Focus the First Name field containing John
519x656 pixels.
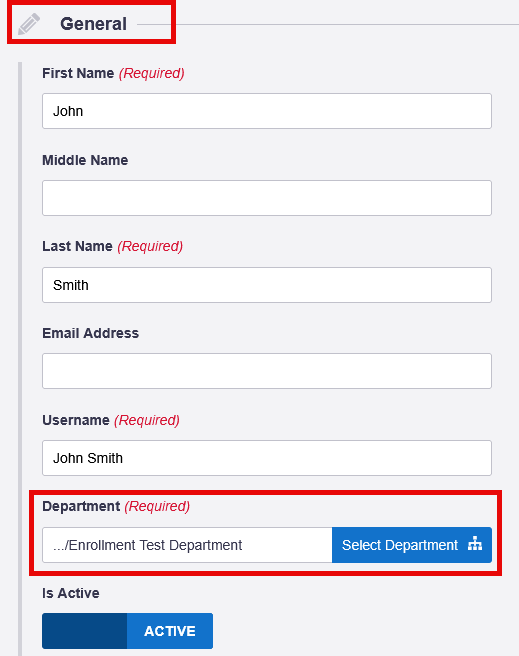click(267, 111)
